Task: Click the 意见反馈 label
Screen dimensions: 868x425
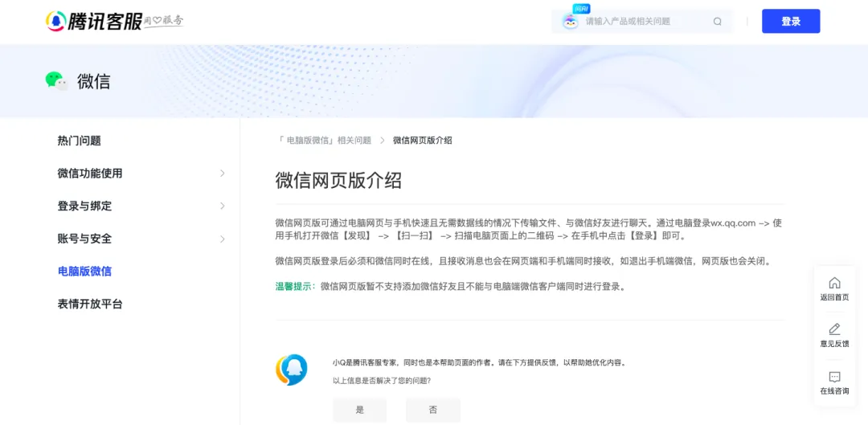Action: [834, 344]
